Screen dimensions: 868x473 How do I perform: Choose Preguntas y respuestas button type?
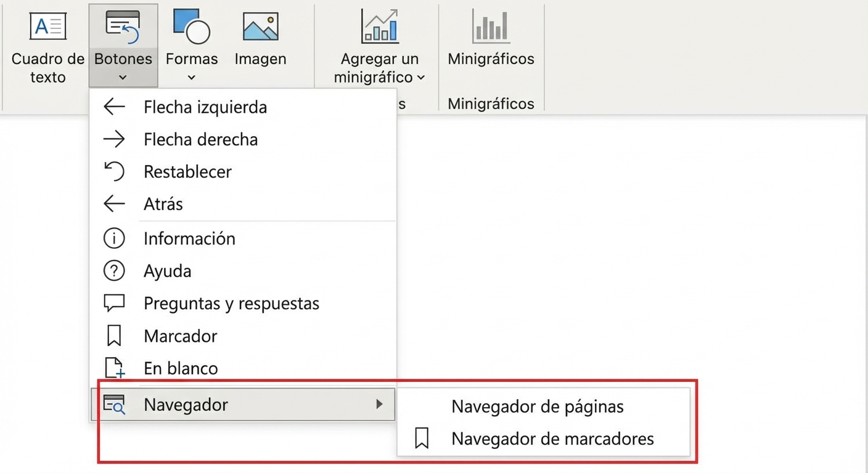pos(243,303)
